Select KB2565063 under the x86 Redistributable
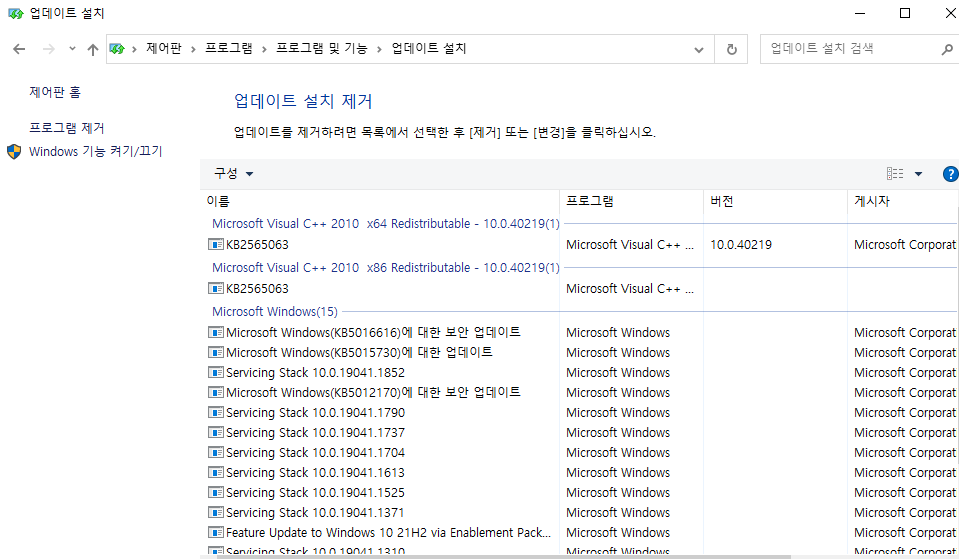This screenshot has height=559, width=959. (x=257, y=289)
